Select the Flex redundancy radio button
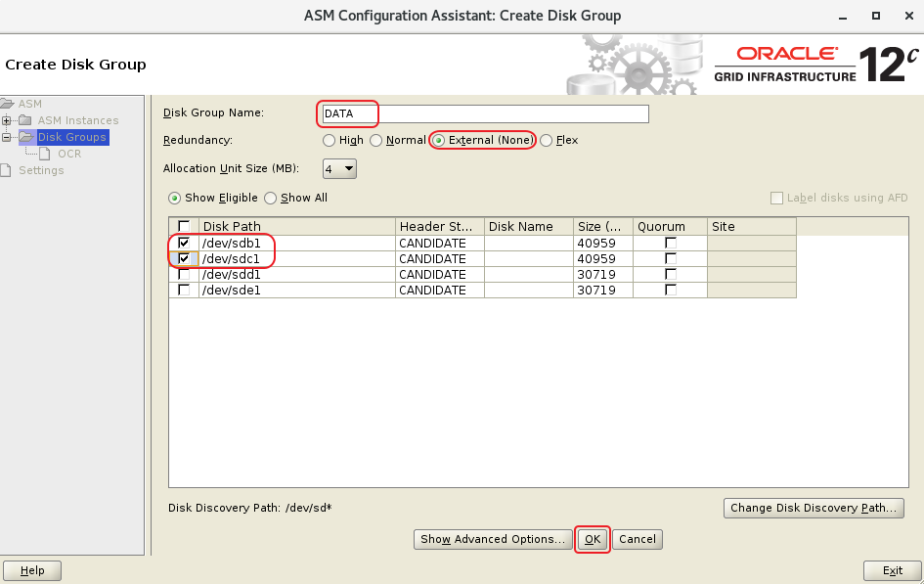Viewport: 924px width, 584px height. (547, 141)
